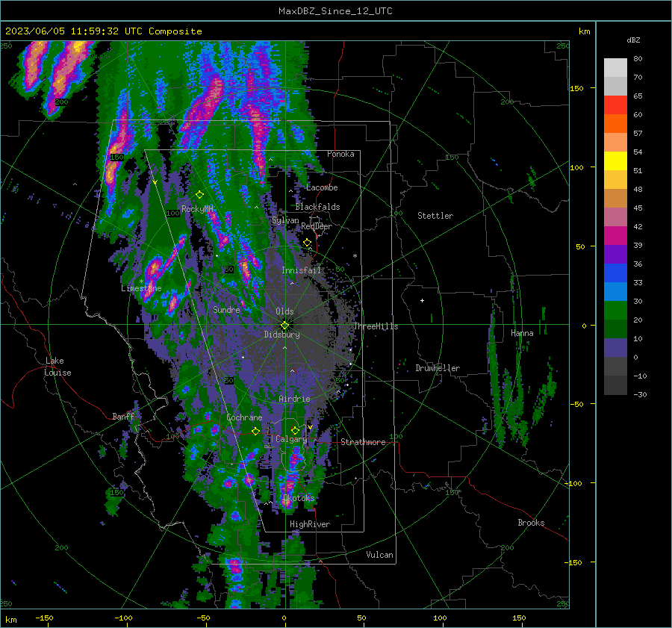Click the Blackfalds city label

tap(317, 207)
